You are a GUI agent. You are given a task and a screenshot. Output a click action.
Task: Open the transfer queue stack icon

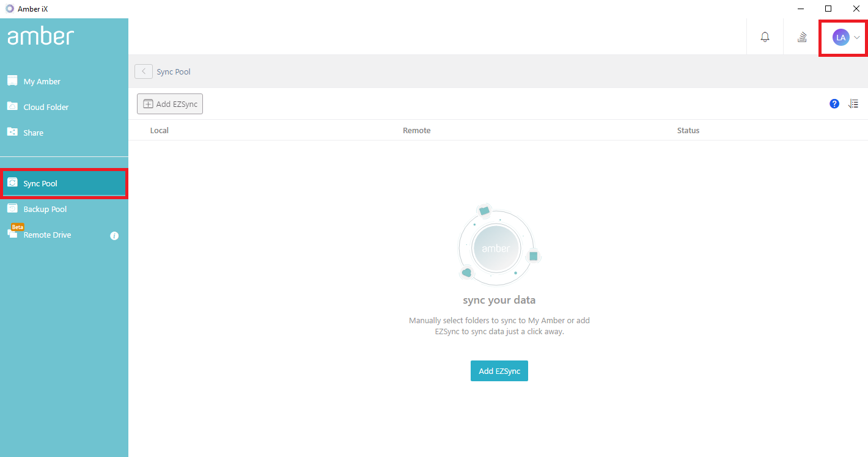802,37
